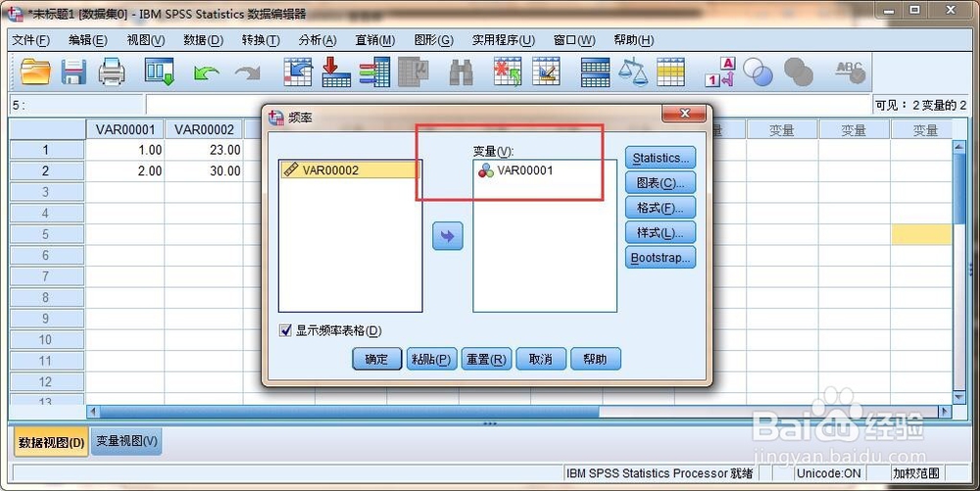
Task: Undo the last action
Action: [x=206, y=74]
